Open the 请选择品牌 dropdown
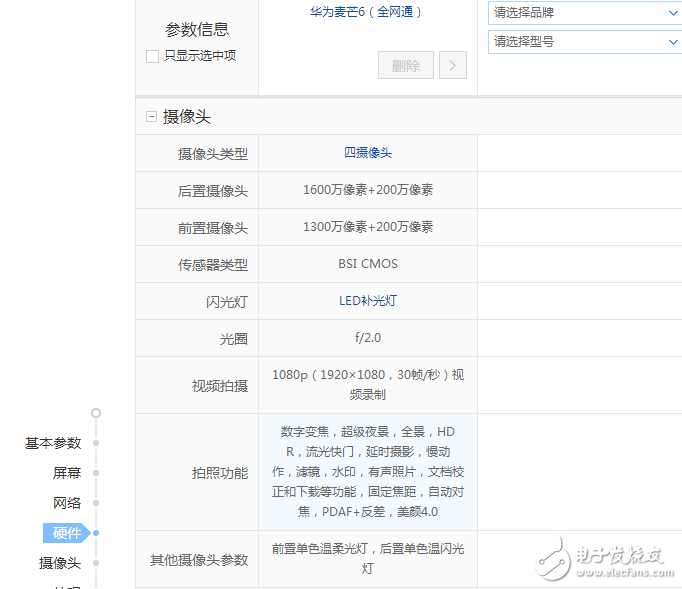The width and height of the screenshot is (682, 589). tap(585, 13)
